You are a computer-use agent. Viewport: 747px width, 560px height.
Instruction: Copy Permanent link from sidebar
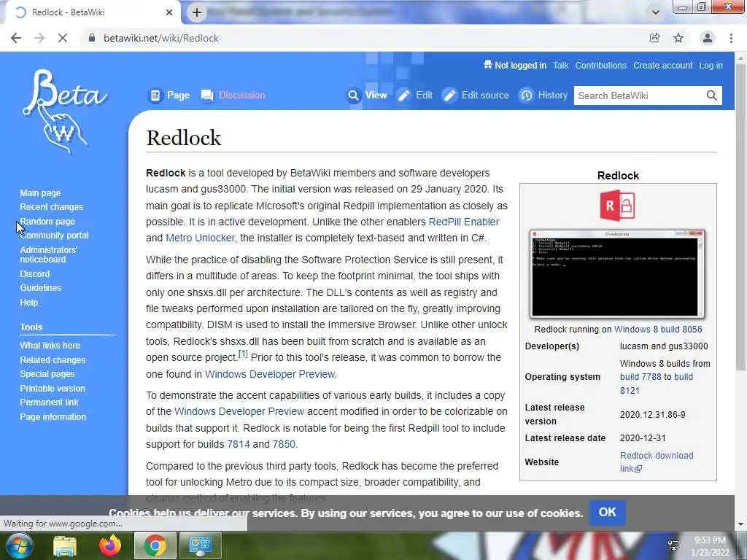pos(49,402)
